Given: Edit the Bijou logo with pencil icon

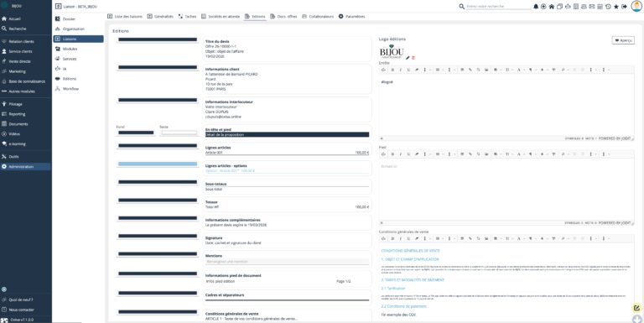Looking at the screenshot, I should click(408, 58).
